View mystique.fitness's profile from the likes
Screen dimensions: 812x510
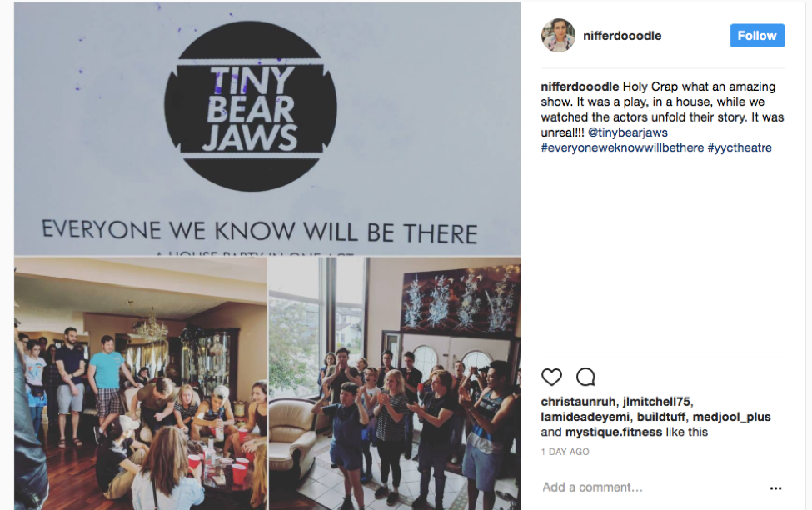click(x=614, y=432)
